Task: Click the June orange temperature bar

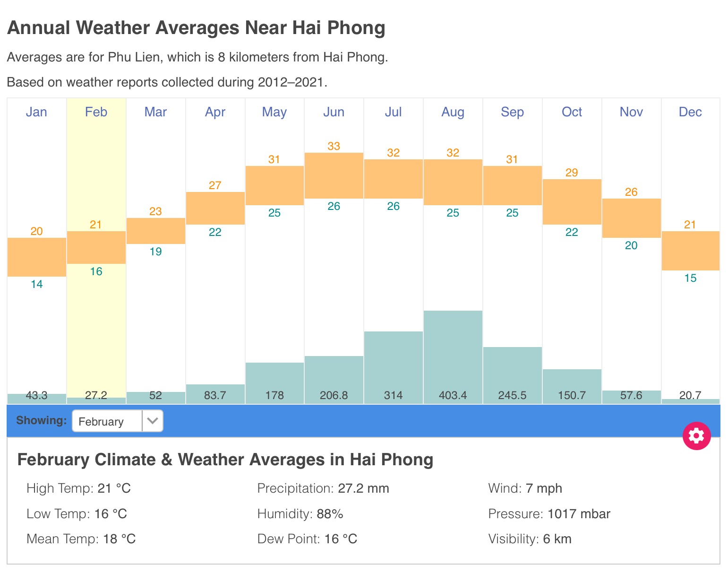Action: (x=334, y=175)
